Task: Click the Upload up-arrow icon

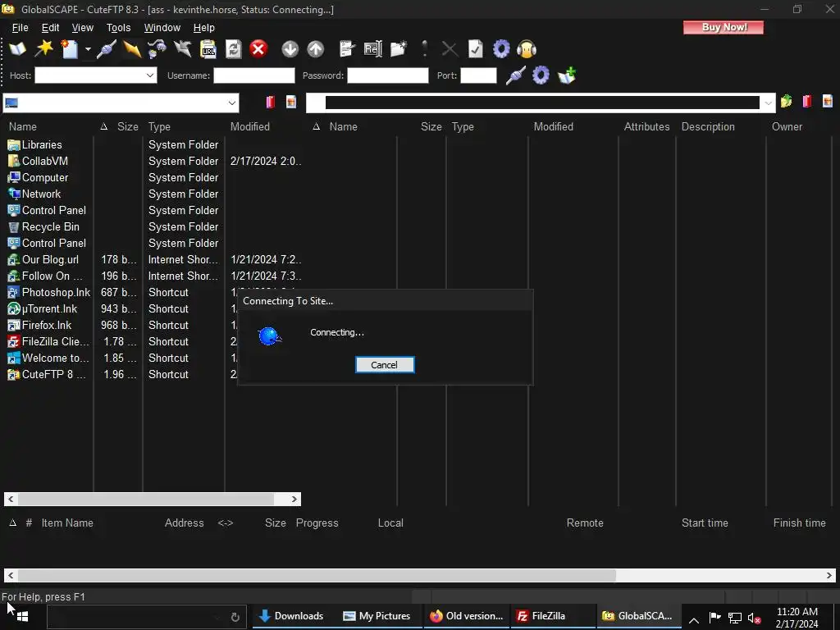Action: click(316, 49)
